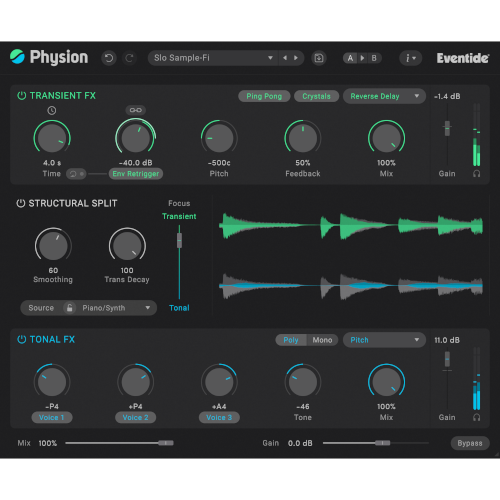Click the Voice 3 button
Viewport: 500px width, 500px height.
point(219,417)
